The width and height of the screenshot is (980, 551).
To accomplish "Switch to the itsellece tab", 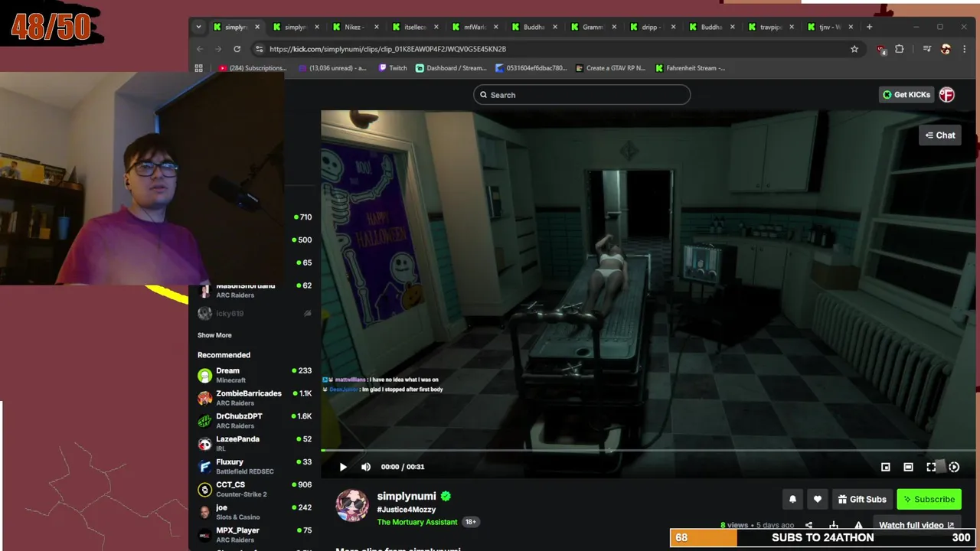I will tap(415, 27).
